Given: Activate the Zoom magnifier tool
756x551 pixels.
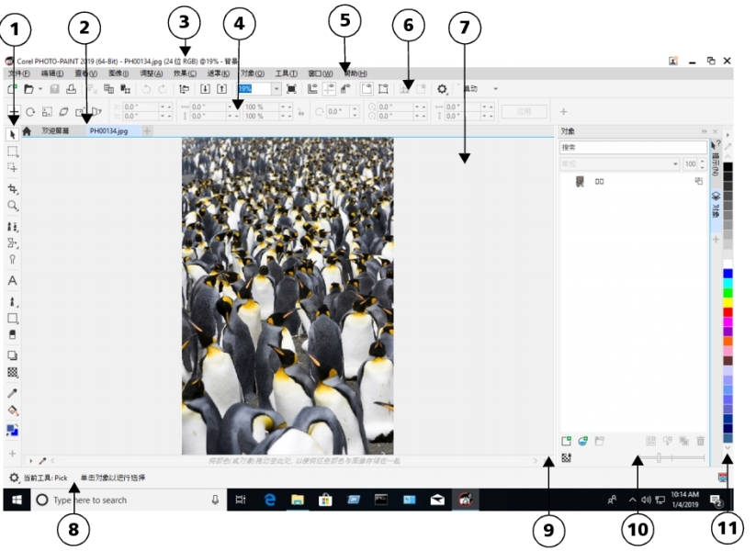Looking at the screenshot, I should 13,207.
